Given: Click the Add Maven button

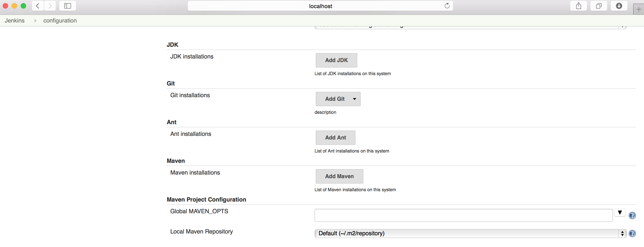Looking at the screenshot, I should (339, 176).
